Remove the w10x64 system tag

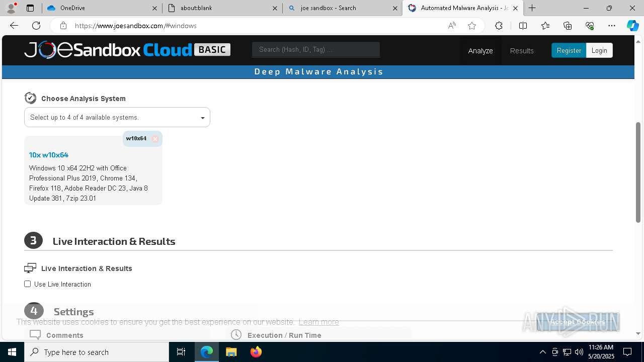(155, 139)
